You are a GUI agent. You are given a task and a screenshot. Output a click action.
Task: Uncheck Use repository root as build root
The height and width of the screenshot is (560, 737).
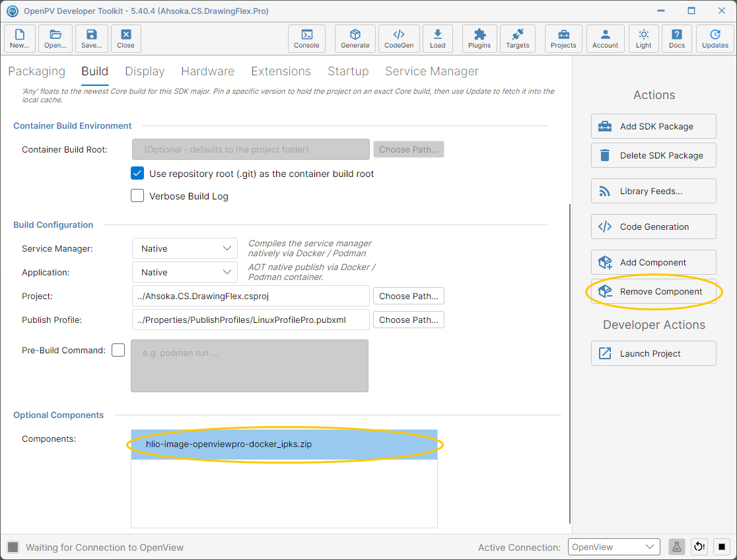point(137,174)
